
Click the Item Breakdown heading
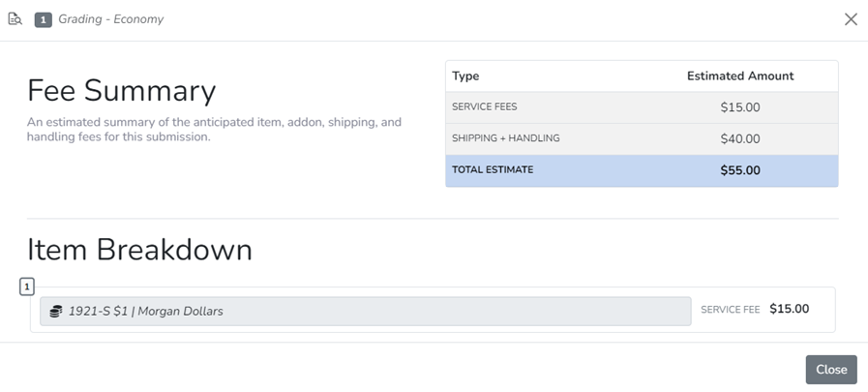point(139,250)
